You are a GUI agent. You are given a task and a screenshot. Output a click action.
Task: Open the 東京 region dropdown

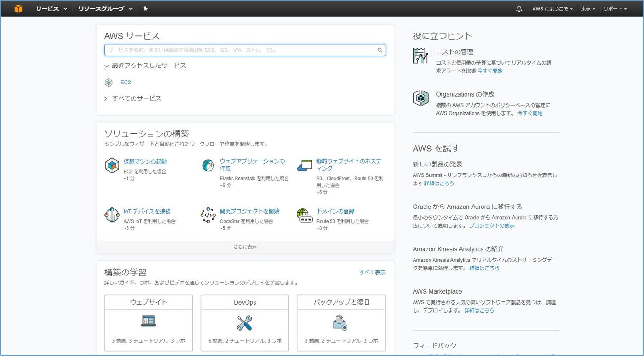[x=588, y=9]
